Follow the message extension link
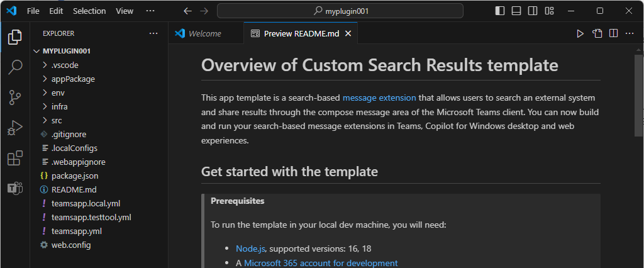Screen dimensions: 644x268 379,98
